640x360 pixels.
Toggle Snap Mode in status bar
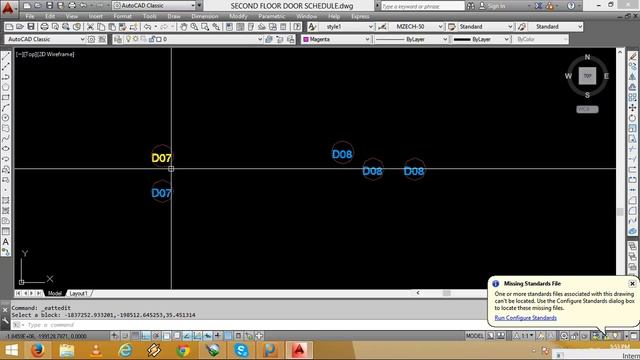pyautogui.click(x=125, y=336)
